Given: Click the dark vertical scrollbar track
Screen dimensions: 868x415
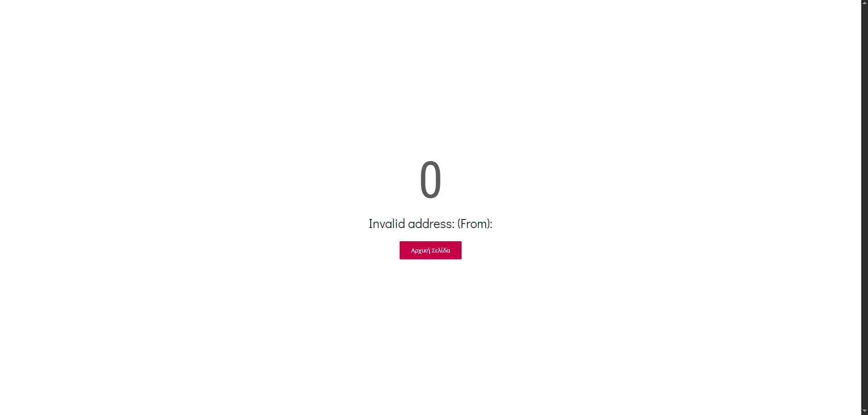Looking at the screenshot, I should point(864,207).
